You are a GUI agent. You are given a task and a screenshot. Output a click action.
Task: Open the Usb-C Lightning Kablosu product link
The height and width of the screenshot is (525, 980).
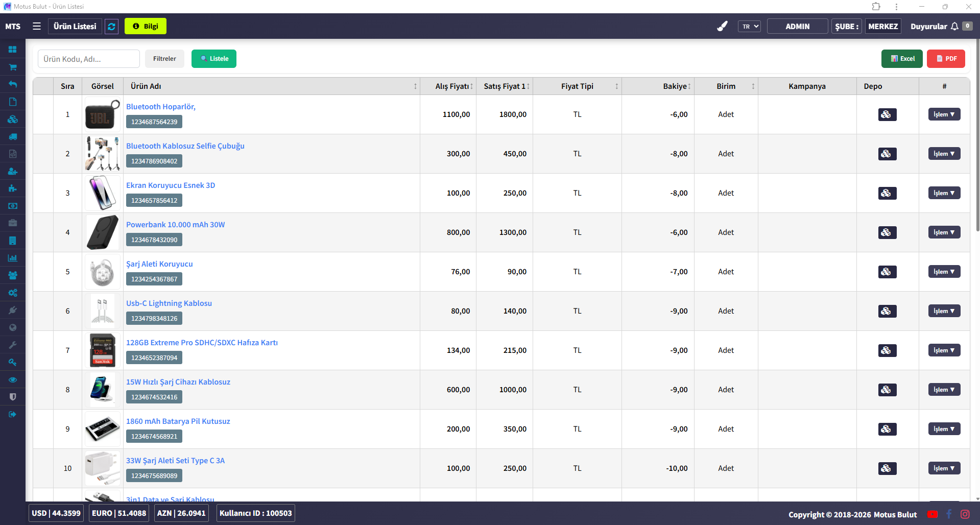[169, 303]
